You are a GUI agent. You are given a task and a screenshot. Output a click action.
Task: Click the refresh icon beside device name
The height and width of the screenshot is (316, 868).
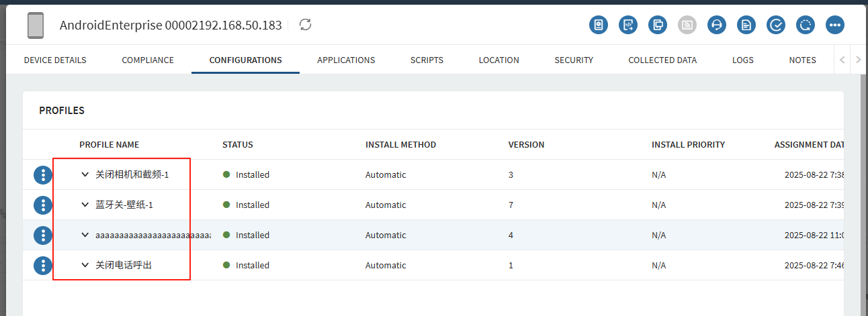(x=306, y=25)
